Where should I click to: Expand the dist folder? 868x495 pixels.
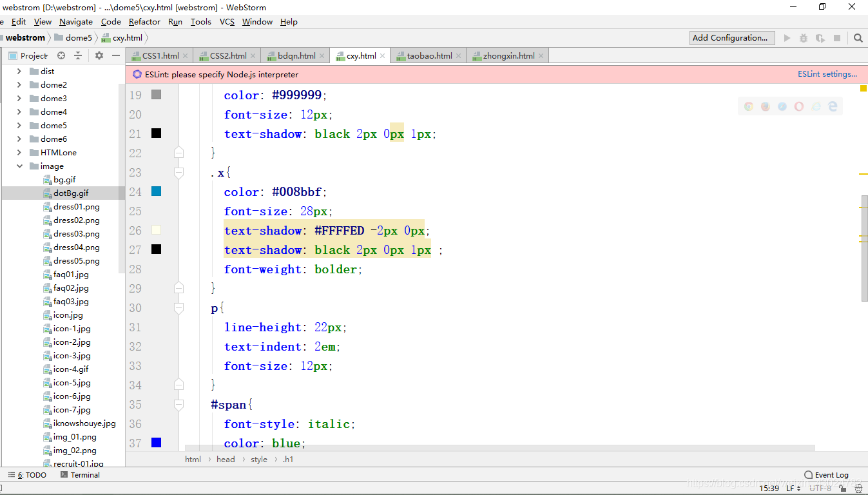coord(19,72)
